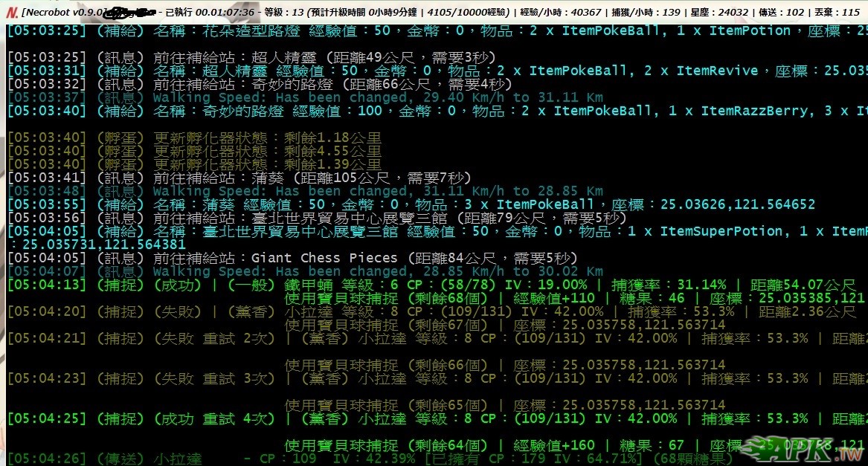Click '1 x ItemRazzBerry' in the 05:03:40 line

pos(737,111)
